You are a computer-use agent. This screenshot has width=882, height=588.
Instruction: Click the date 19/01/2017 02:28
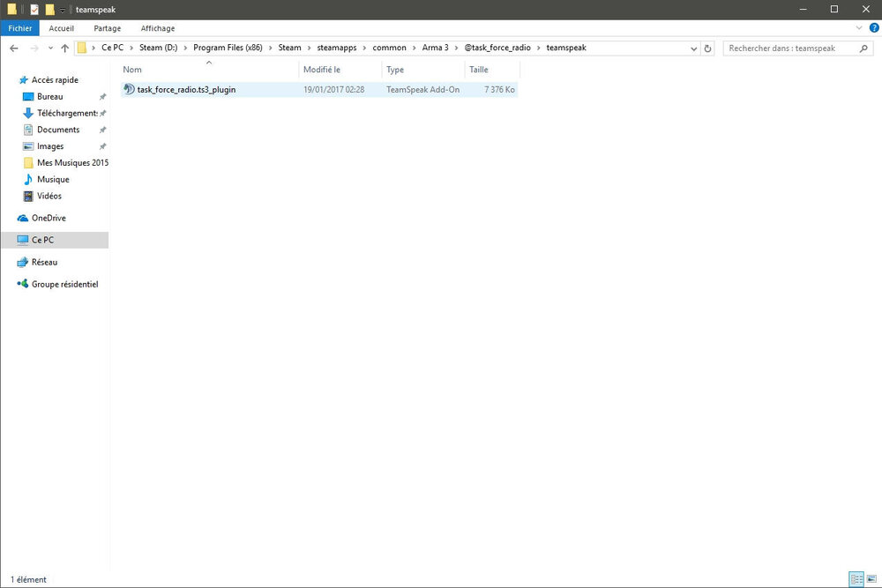334,89
